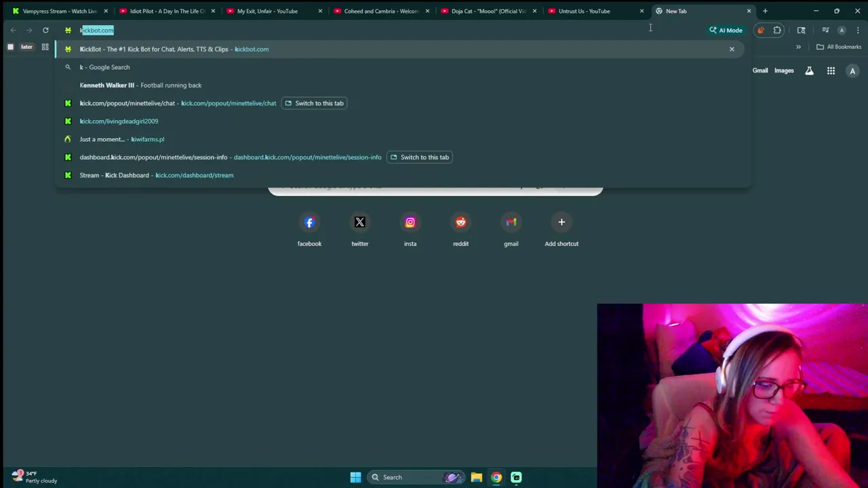Open the twitter shortcut
This screenshot has height=488, width=868.
(359, 230)
